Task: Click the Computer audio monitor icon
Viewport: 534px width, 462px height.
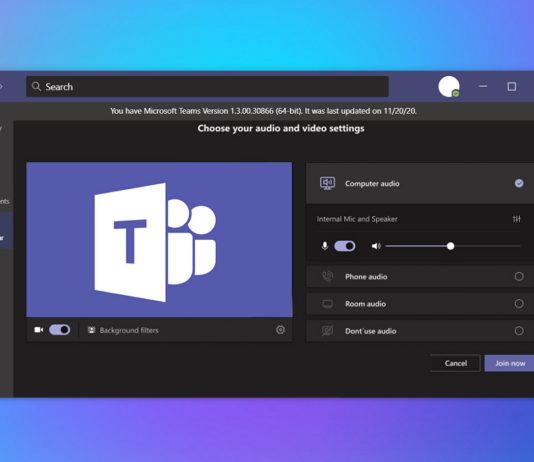Action: coord(327,184)
